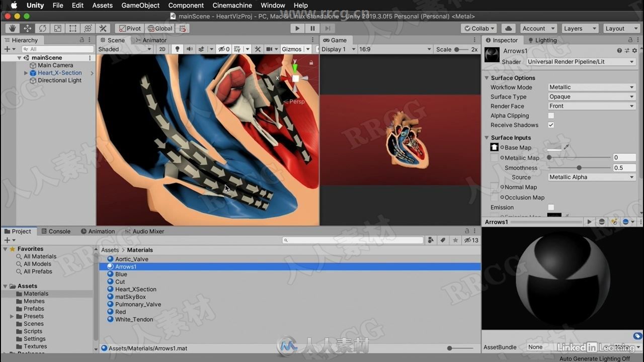Open the Collab button
The height and width of the screenshot is (362, 644).
[x=478, y=29]
